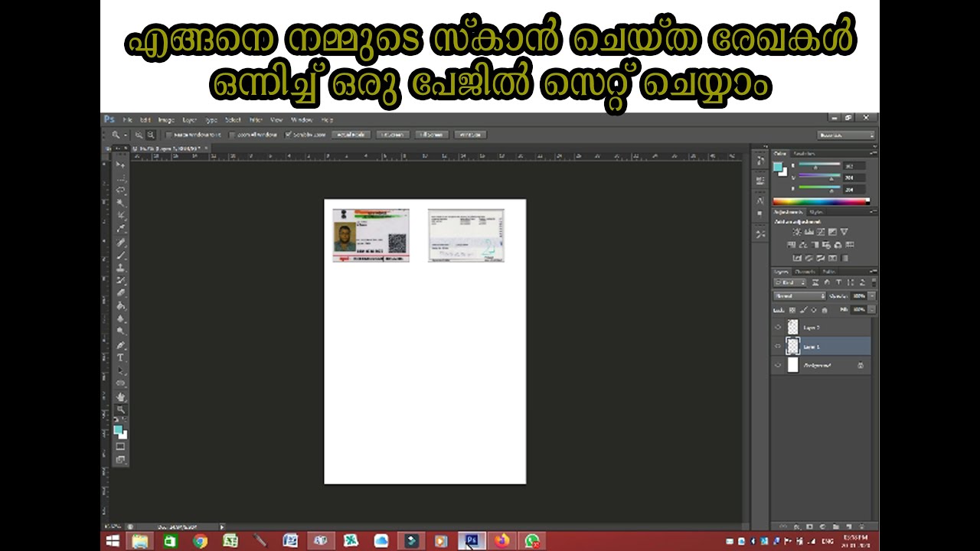980x551 pixels.
Task: Select the Rectangular Marquee tool
Action: pyautogui.click(x=120, y=178)
